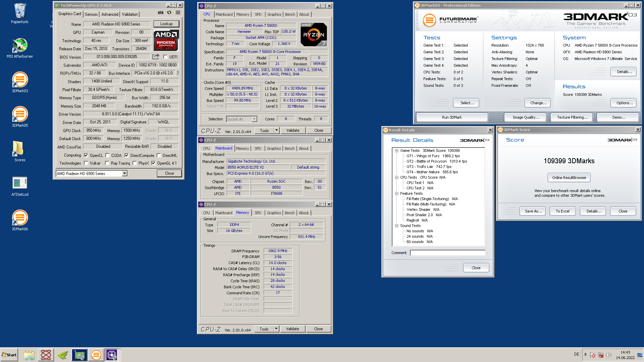The width and height of the screenshot is (644, 362).
Task: Click Select tests button in 3DMark03
Action: (x=467, y=103)
